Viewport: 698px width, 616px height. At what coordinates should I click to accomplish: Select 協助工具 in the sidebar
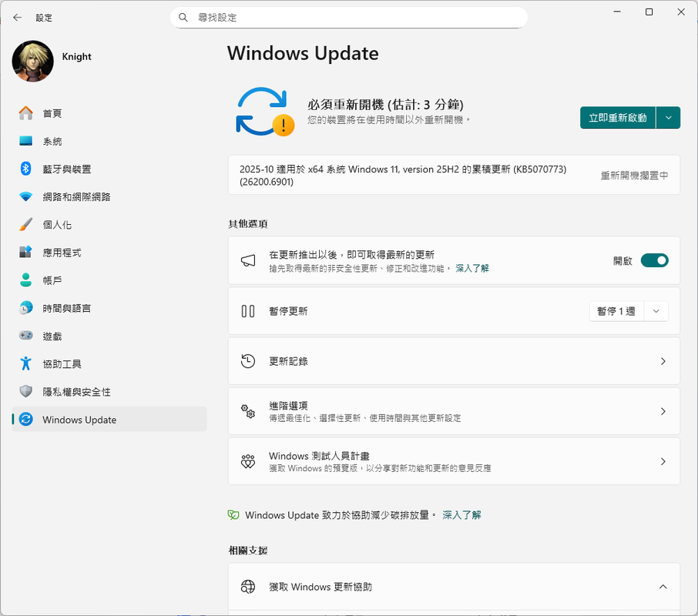(109, 363)
